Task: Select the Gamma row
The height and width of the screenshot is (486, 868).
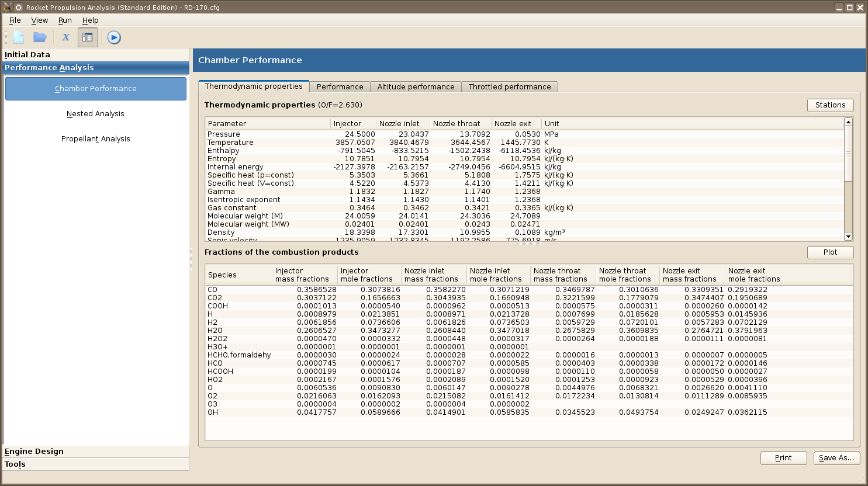Action: [x=524, y=192]
